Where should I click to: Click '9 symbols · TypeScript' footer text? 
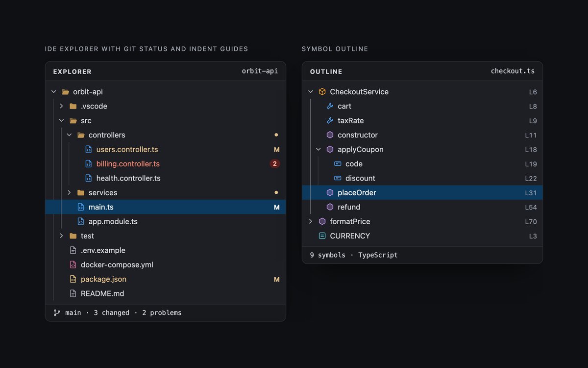coord(354,255)
